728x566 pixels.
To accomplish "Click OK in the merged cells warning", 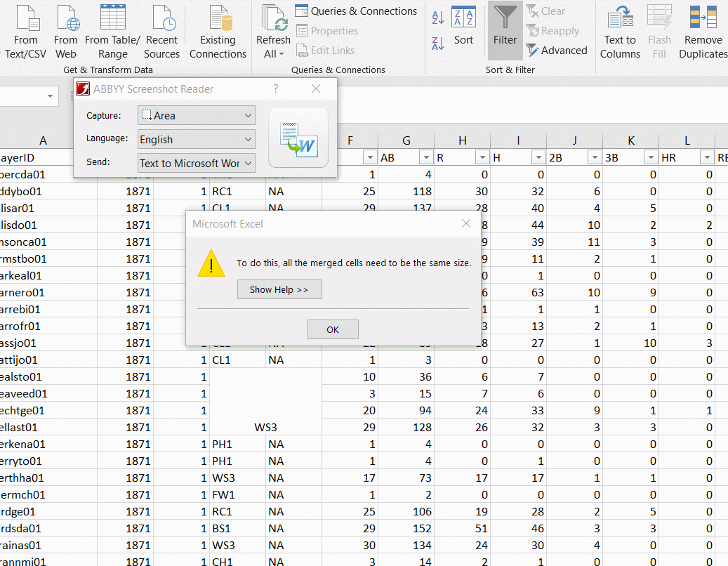I will pos(333,329).
